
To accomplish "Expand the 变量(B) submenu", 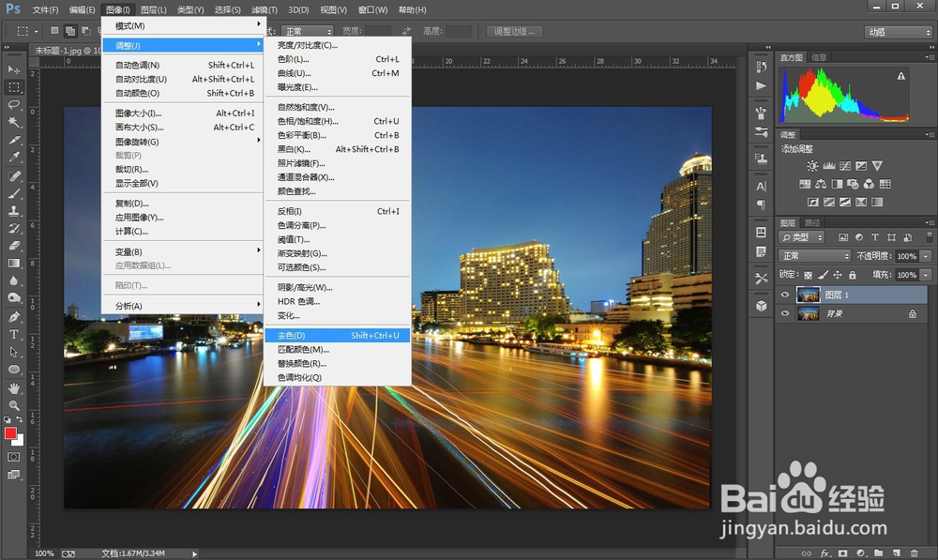I will [183, 252].
